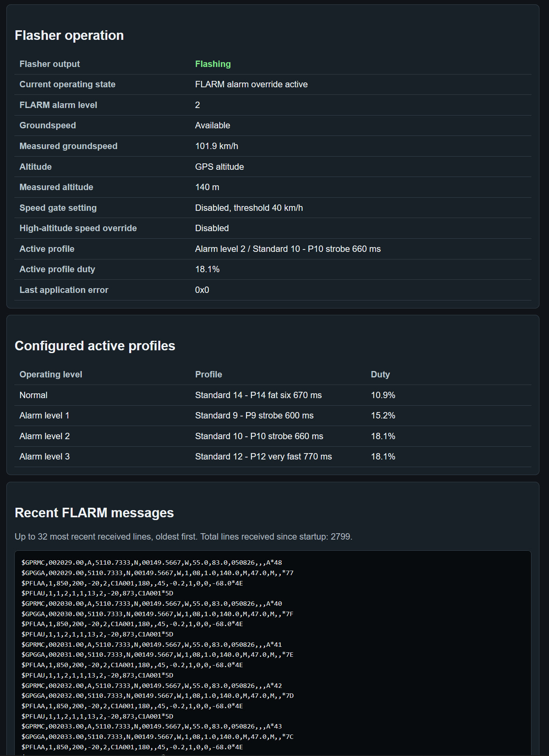Click the Active profile Alarm level 2 value

coord(288,249)
